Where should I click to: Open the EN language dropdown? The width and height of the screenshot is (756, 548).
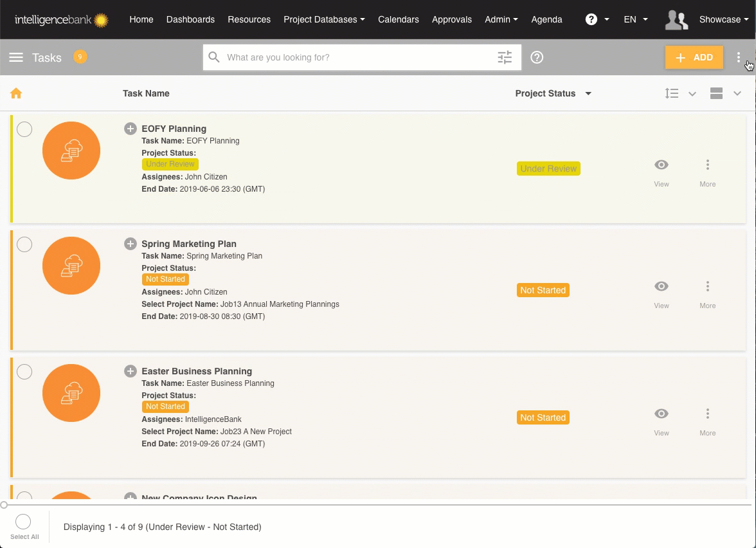[x=635, y=19]
